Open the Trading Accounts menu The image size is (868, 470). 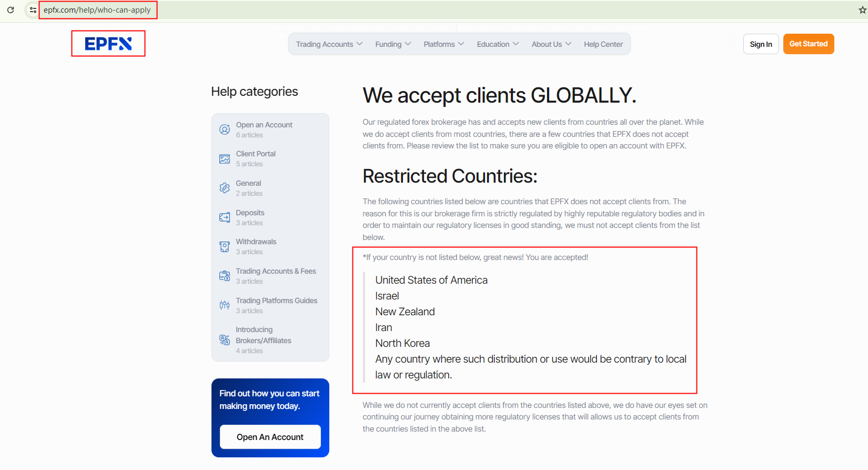pyautogui.click(x=329, y=44)
